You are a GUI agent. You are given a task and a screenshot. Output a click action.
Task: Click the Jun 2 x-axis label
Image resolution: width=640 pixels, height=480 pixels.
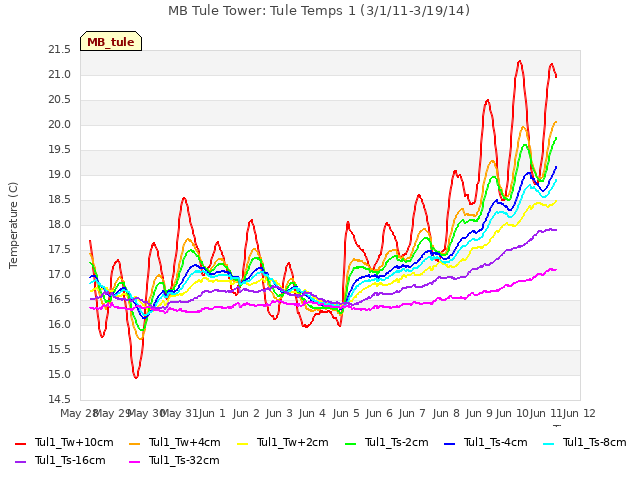246,413
